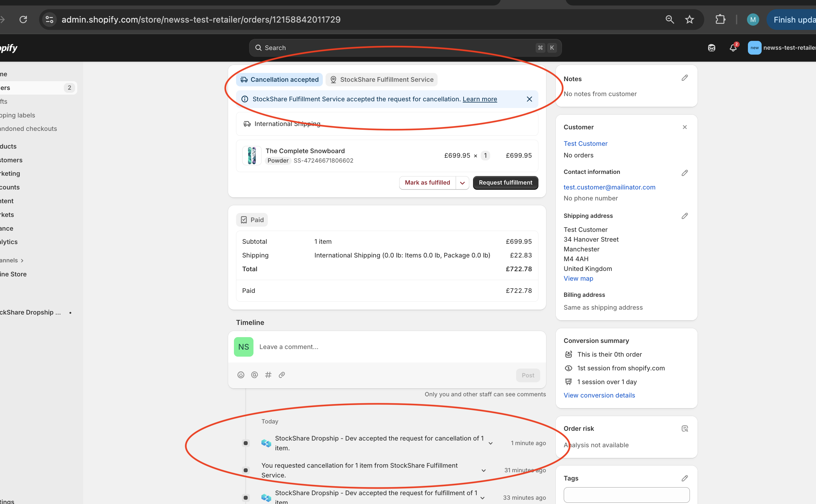
Task: Expand the cancellation accepted timeline entry
Action: pos(490,443)
